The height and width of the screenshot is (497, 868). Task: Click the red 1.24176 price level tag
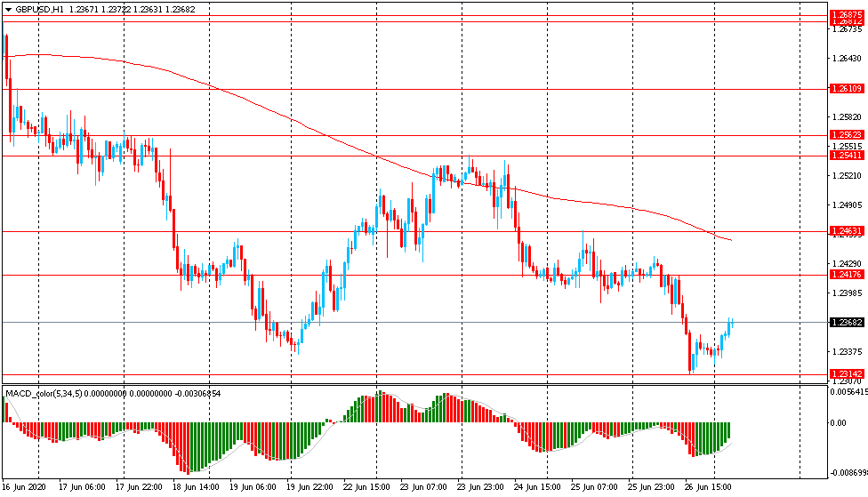click(847, 275)
